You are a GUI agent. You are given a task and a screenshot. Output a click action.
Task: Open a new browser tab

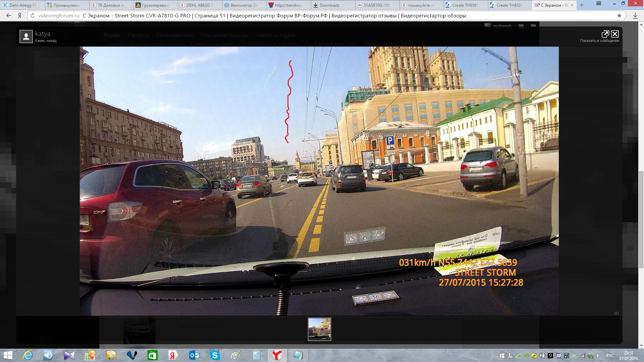point(582,5)
